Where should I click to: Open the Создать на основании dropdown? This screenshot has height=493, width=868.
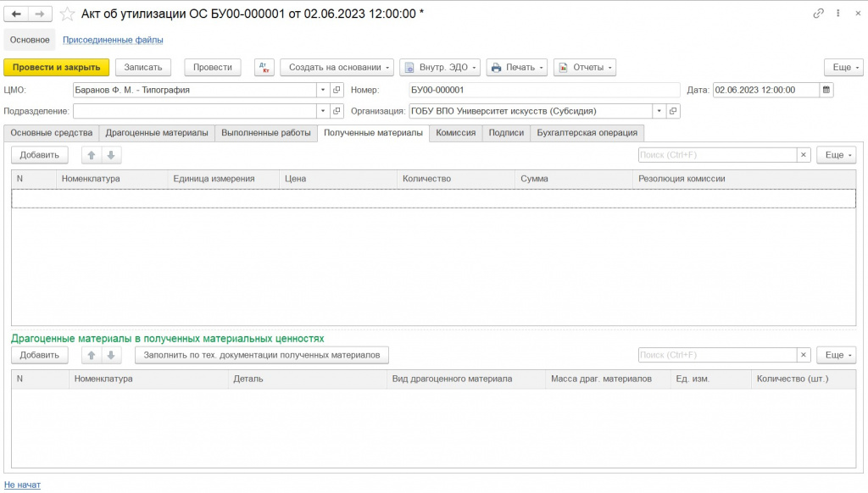click(337, 68)
